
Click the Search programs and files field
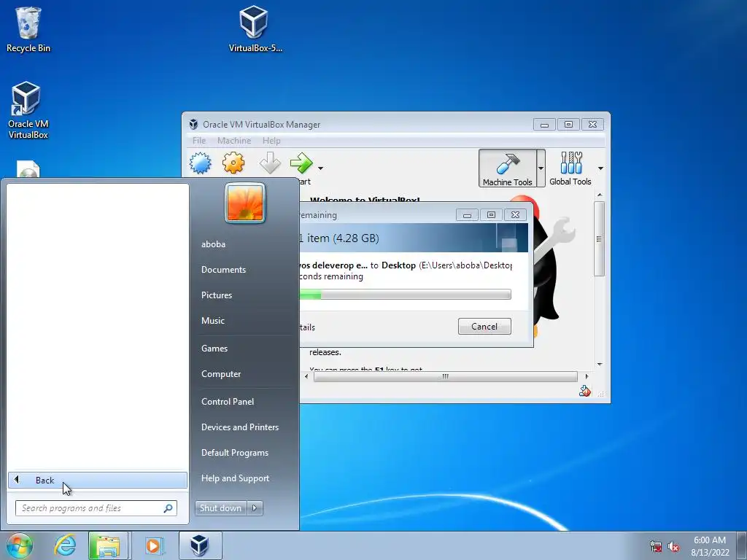point(96,508)
